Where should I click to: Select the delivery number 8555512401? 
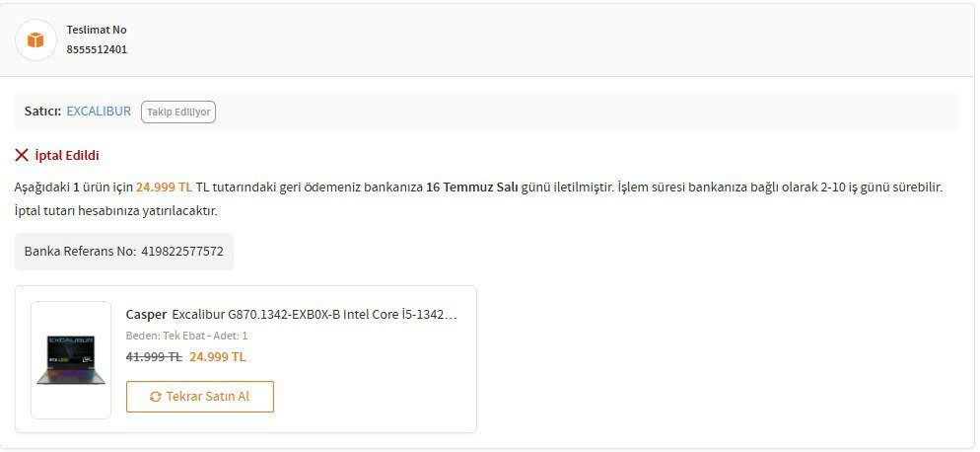point(97,49)
